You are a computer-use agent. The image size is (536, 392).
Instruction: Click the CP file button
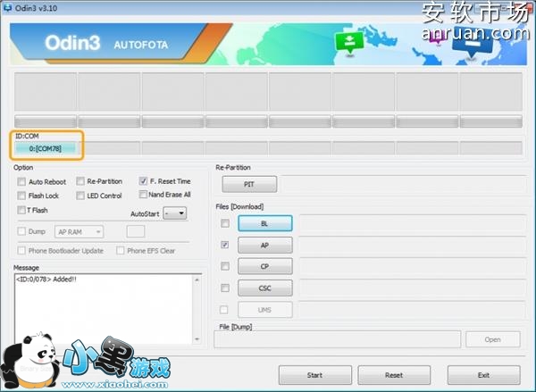(x=265, y=266)
